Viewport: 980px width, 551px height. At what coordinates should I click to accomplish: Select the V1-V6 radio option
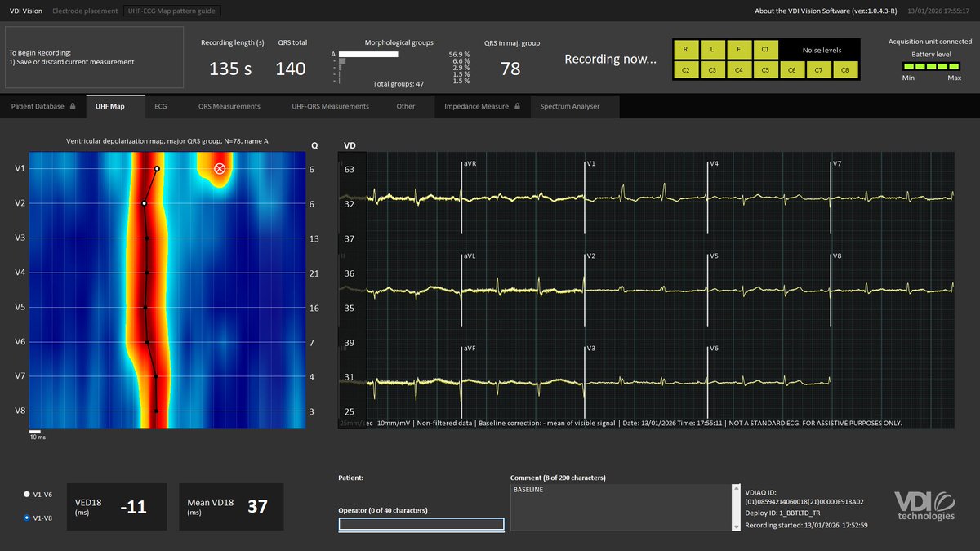(27, 495)
